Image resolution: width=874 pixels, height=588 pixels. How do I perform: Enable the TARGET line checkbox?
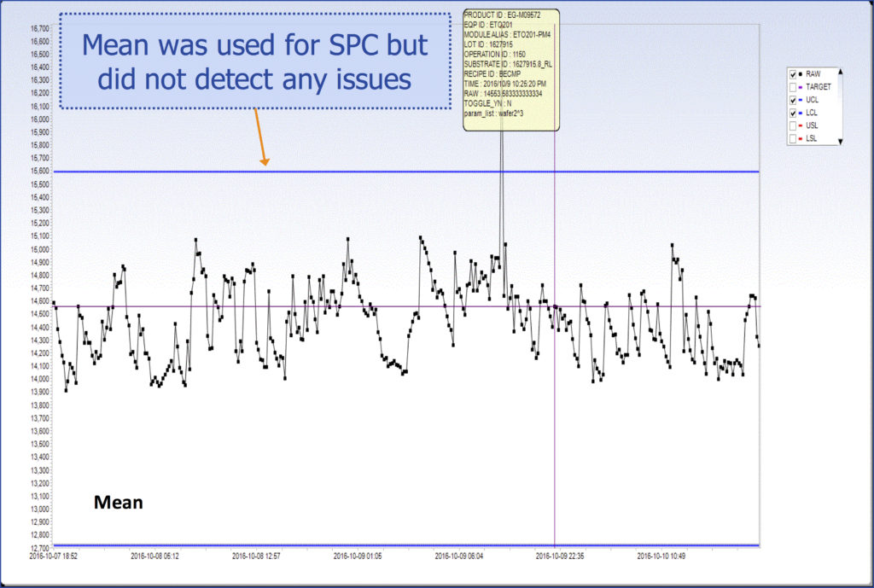pos(795,87)
